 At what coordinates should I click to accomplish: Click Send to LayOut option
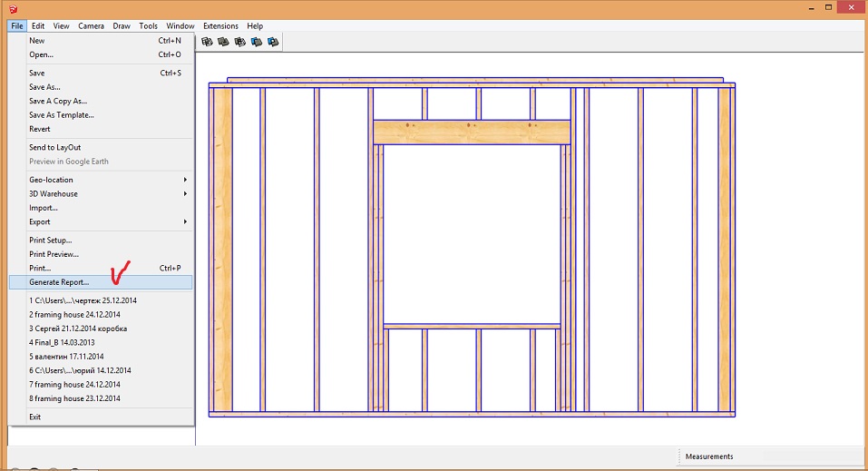pyautogui.click(x=54, y=147)
